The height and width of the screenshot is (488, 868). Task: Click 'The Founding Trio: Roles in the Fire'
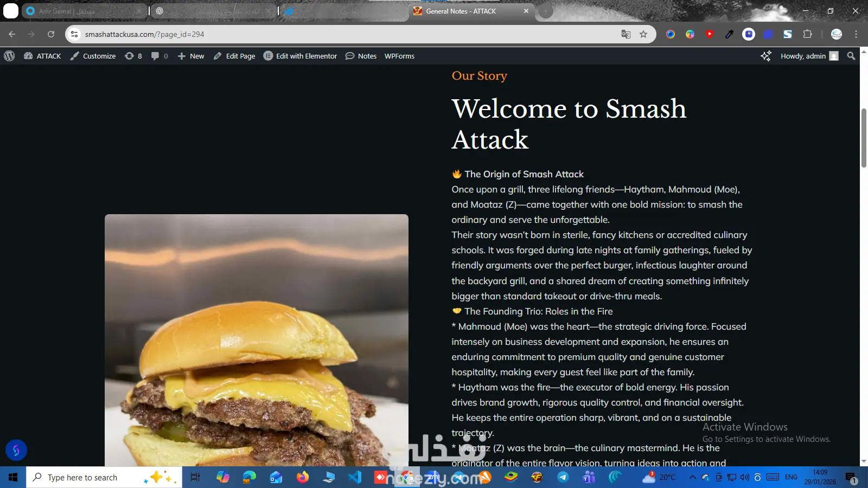(539, 311)
